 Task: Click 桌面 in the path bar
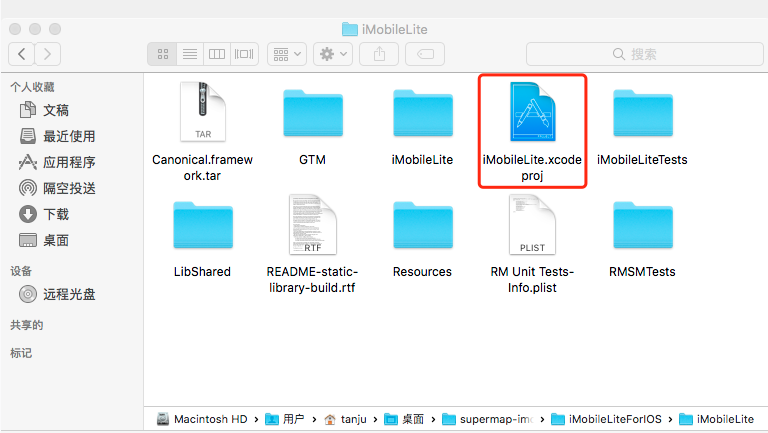tap(404, 419)
